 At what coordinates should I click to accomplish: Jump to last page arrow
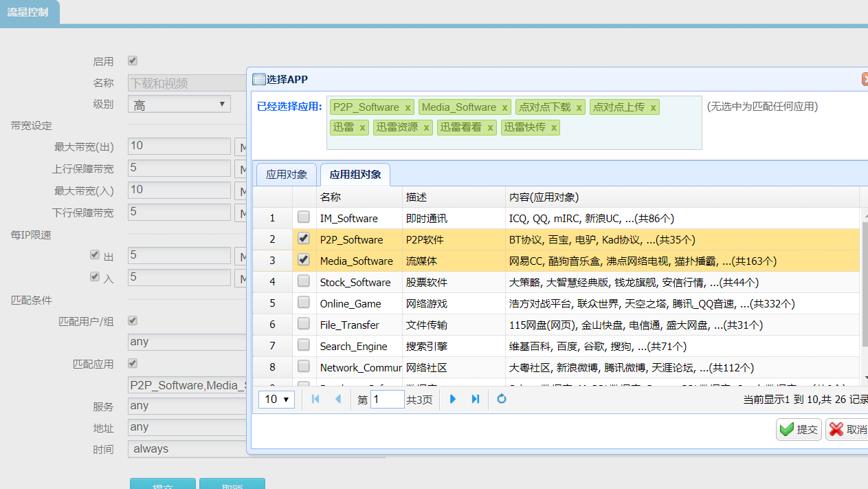click(475, 399)
